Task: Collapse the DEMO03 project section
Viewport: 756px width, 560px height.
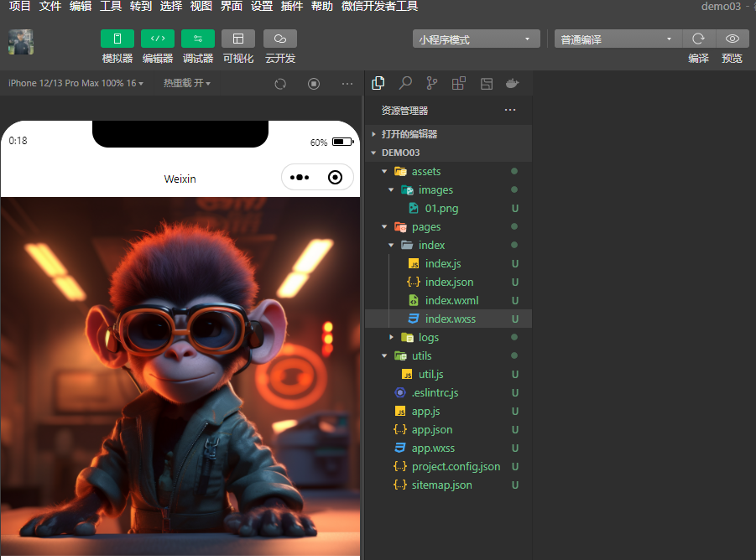Action: coord(448,153)
